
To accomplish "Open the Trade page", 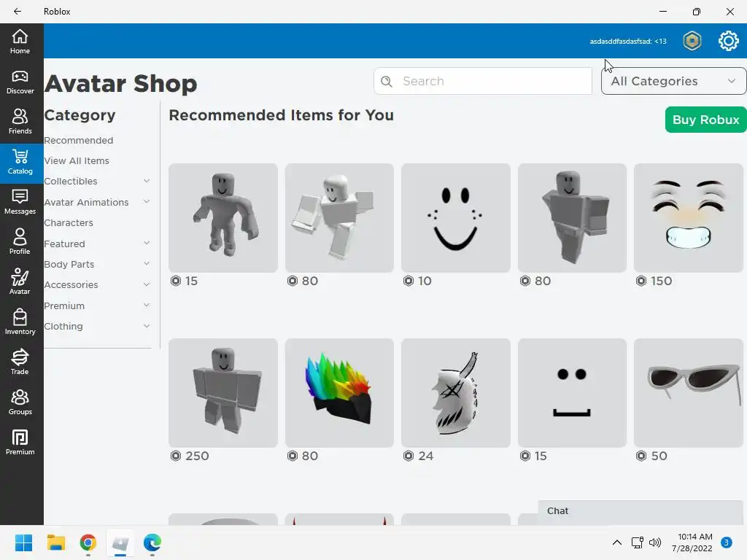I will point(20,362).
